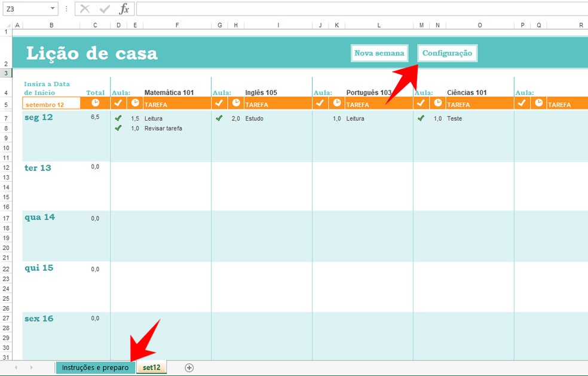Click the checkmark header icon under Inglês 105
Screen dimensions: 588x376
219,103
